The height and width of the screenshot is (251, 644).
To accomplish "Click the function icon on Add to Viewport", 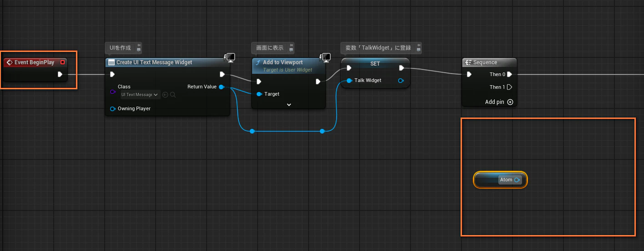I will tap(258, 62).
